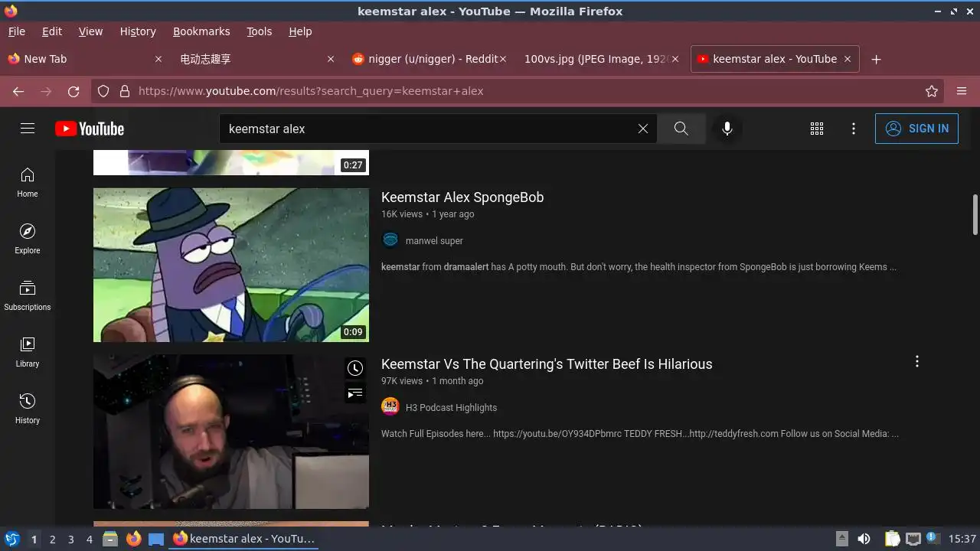Viewport: 980px width, 551px height.
Task: Click the partially visible 0:27 video thumbnail
Action: click(x=231, y=162)
